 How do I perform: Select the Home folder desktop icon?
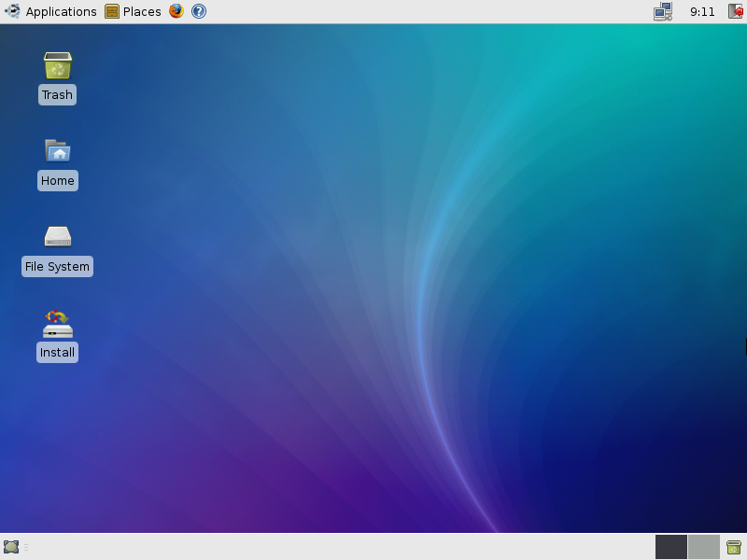click(57, 151)
